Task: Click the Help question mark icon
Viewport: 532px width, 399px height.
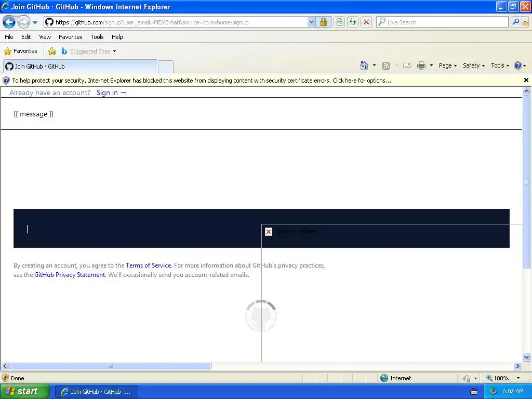Action: pyautogui.click(x=518, y=65)
